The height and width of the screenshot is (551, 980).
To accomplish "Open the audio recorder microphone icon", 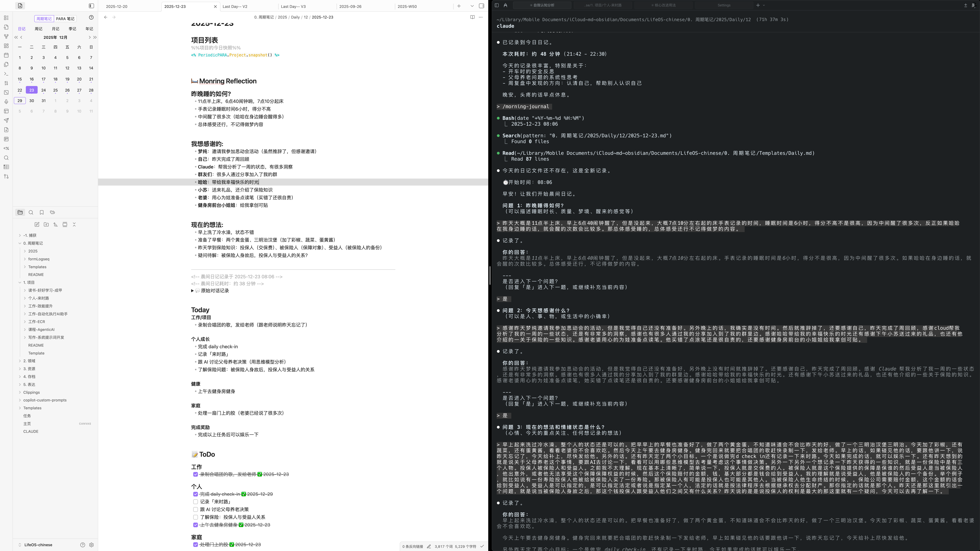I will coord(6,102).
